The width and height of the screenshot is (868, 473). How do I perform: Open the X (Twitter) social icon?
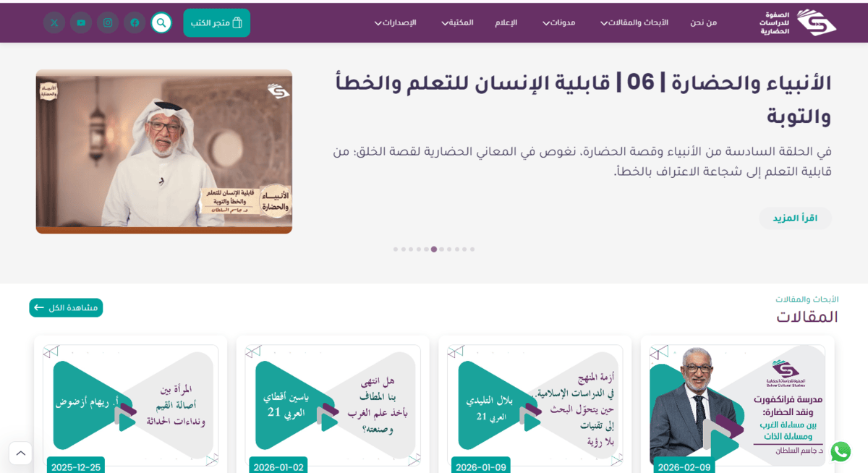pos(54,22)
